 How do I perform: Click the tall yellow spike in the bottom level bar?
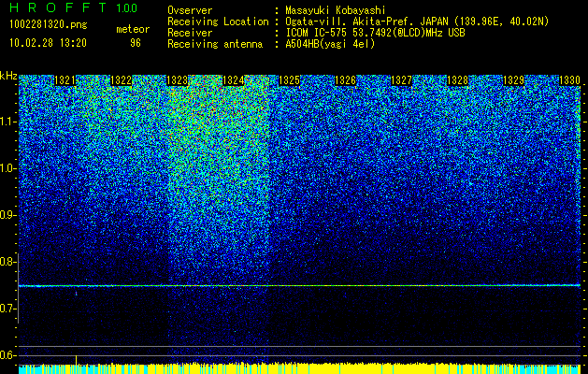point(76,360)
